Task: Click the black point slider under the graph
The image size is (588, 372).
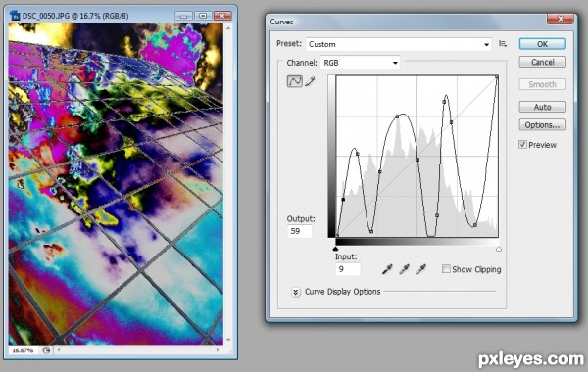Action: pyautogui.click(x=335, y=249)
